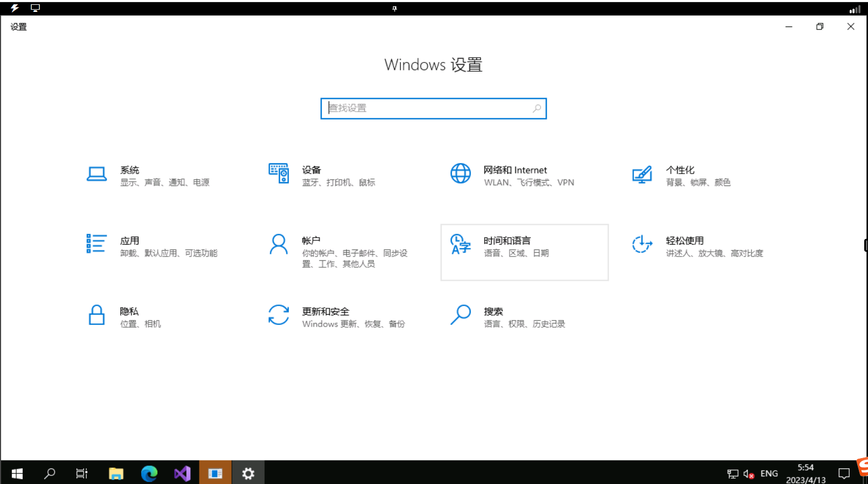
Task: Open the 设备 (Devices) keyboard-speaker icon
Action: click(279, 174)
